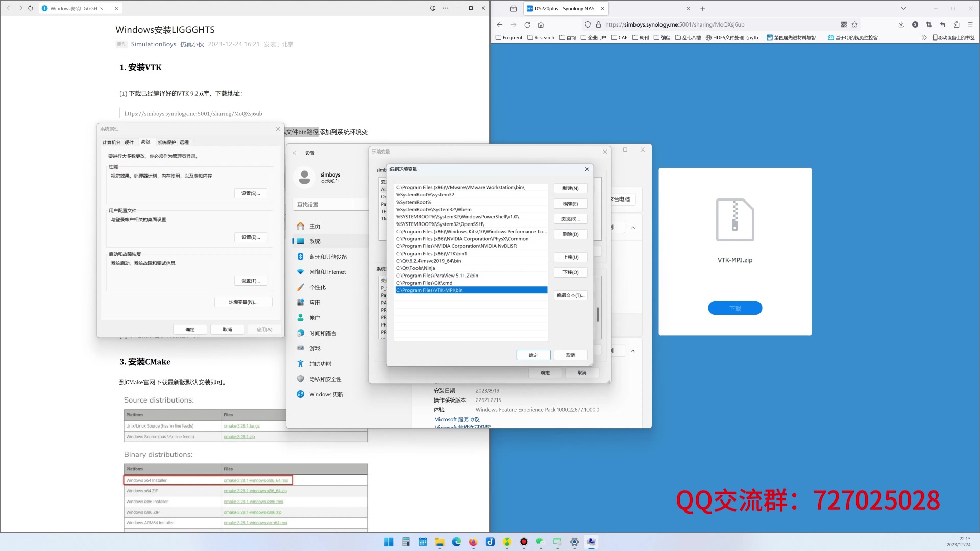Click the QR code icon in the address bar

(x=844, y=24)
